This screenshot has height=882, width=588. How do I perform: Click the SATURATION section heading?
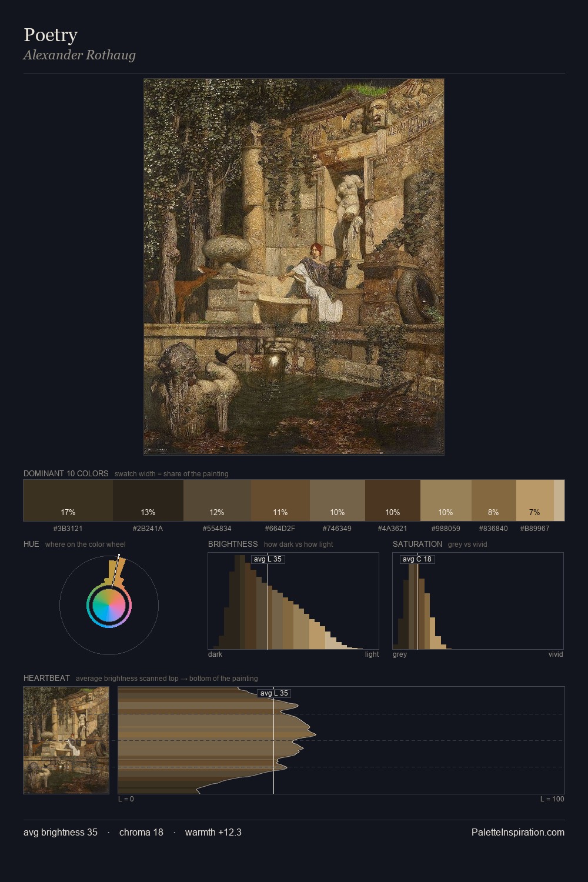click(417, 544)
